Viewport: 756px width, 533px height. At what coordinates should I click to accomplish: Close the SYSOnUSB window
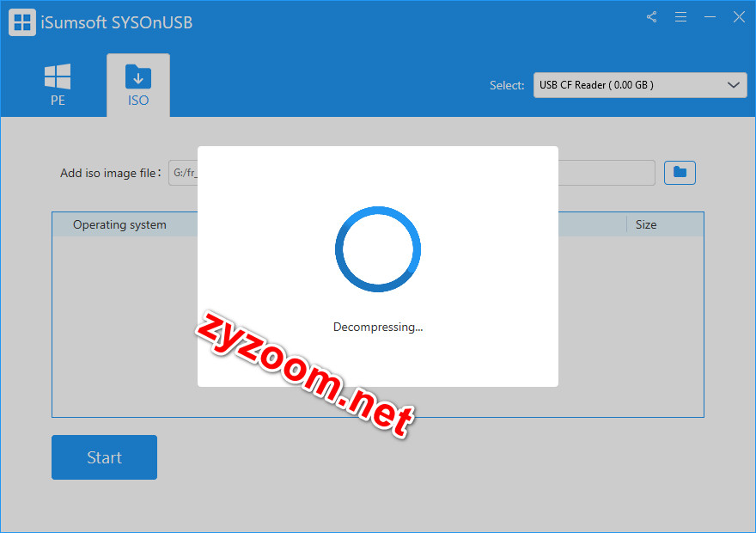(x=739, y=17)
